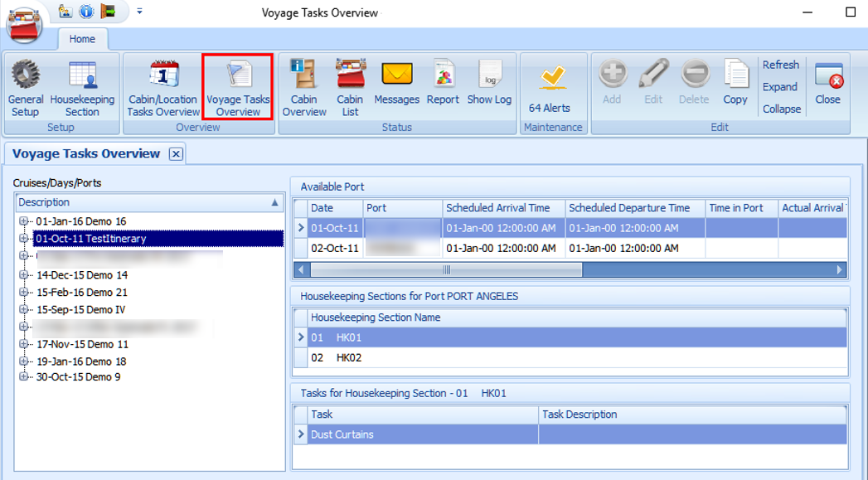Expand the 15-Feb-16 Demo 21 node
Screen dimensions: 868x480
click(23, 293)
